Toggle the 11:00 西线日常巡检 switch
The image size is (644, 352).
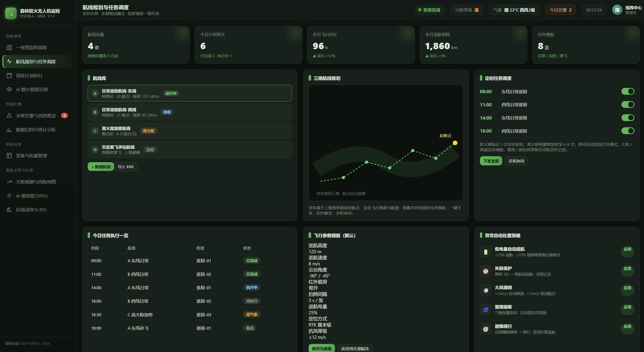tap(628, 104)
